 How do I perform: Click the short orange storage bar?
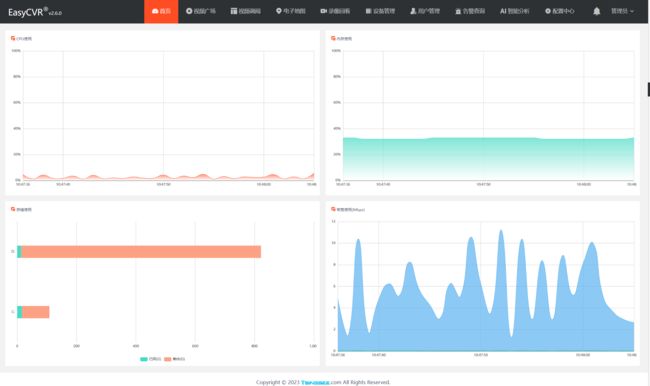[x=36, y=312]
